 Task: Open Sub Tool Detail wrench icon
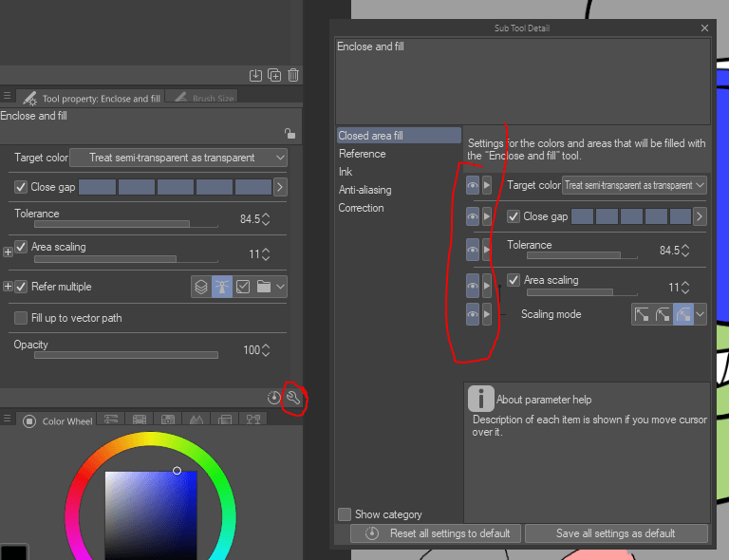(293, 398)
